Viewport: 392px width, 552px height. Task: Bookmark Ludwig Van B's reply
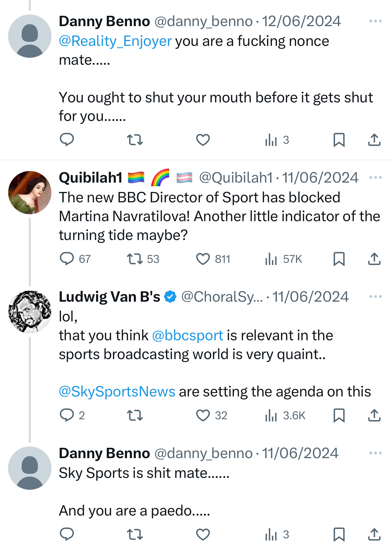click(339, 415)
